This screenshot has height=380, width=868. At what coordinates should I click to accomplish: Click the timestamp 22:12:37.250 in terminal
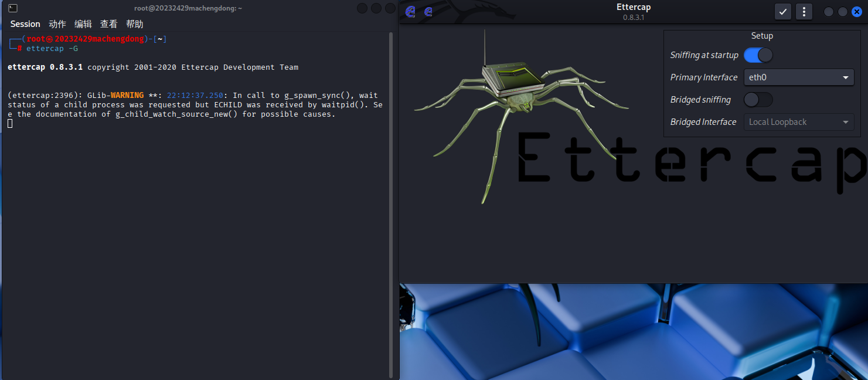coord(195,96)
